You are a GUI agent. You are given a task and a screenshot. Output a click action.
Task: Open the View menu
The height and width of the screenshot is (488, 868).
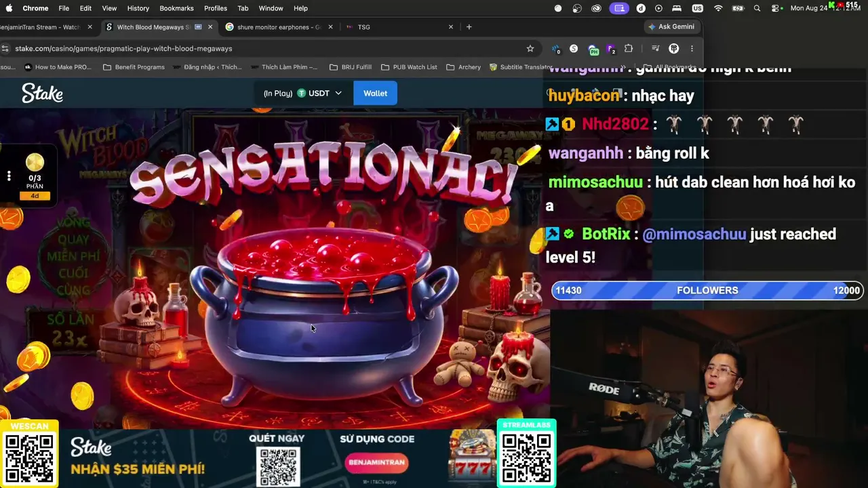(109, 8)
